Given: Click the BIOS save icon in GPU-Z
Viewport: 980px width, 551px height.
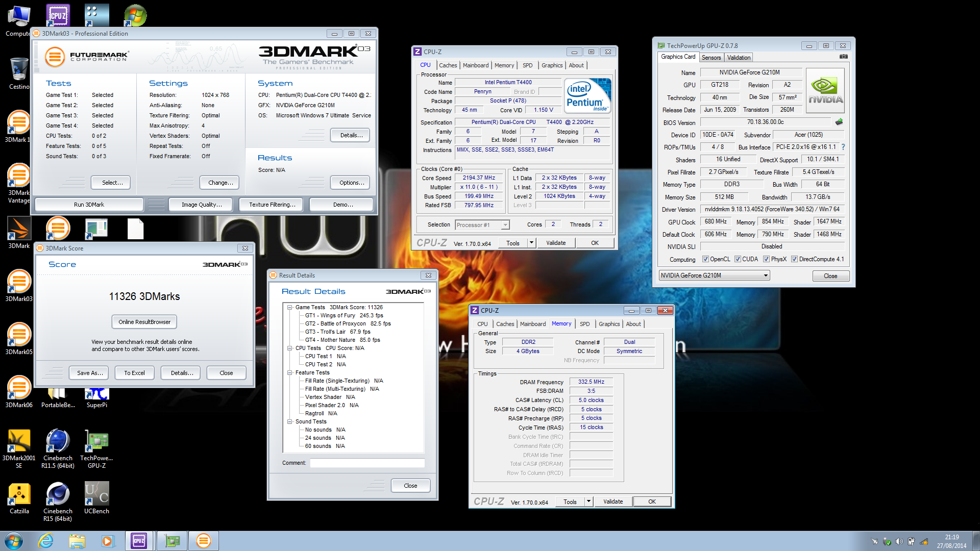Looking at the screenshot, I should (839, 122).
